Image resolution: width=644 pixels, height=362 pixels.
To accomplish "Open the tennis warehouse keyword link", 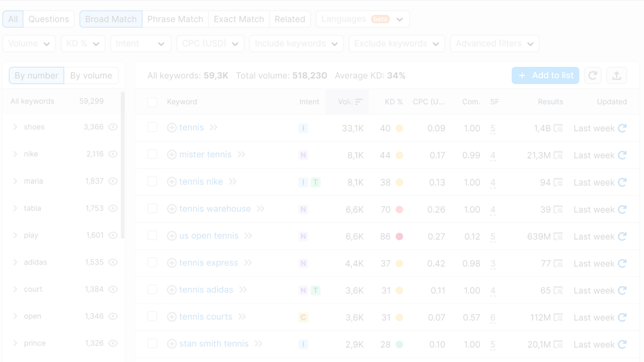I will coord(215,209).
